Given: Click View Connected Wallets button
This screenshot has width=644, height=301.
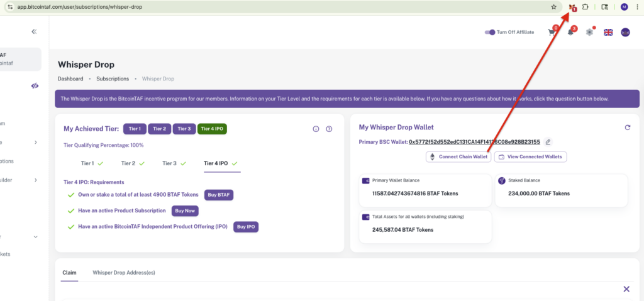Looking at the screenshot, I should pyautogui.click(x=530, y=157).
